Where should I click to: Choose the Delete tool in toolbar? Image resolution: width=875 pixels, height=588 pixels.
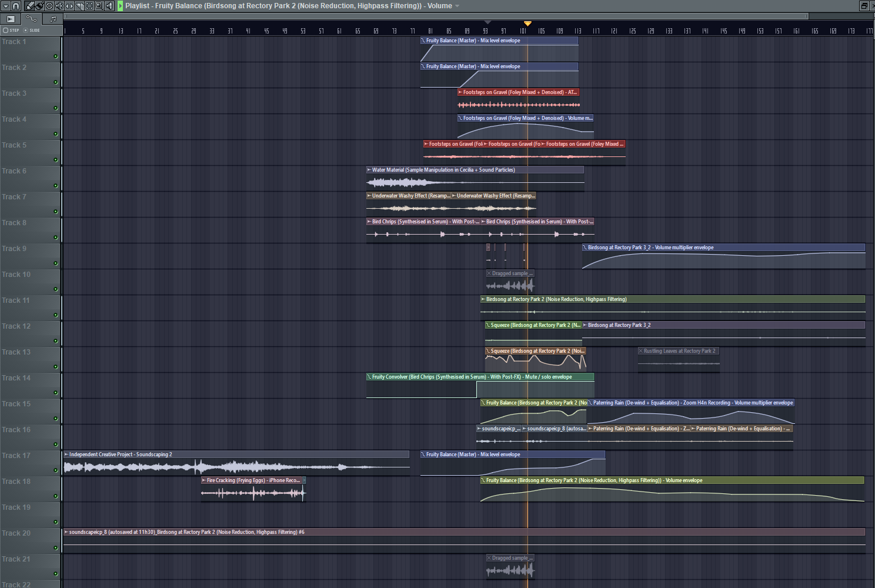(49, 6)
